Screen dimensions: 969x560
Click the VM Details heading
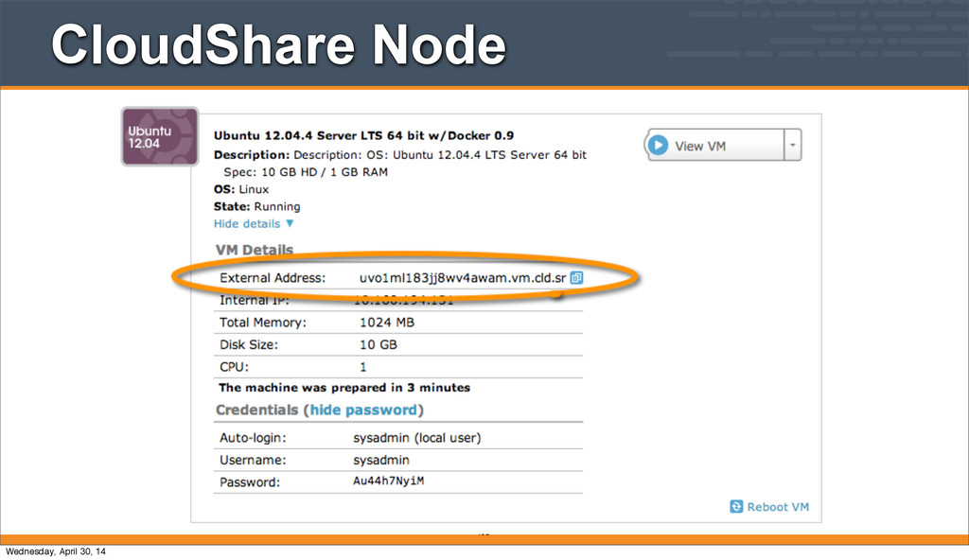tap(255, 250)
